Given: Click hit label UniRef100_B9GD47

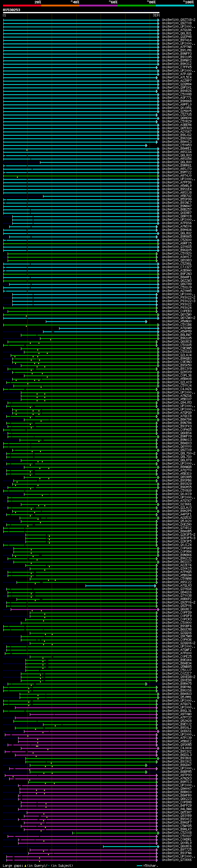Looking at the screenshot, I should pos(177,765).
